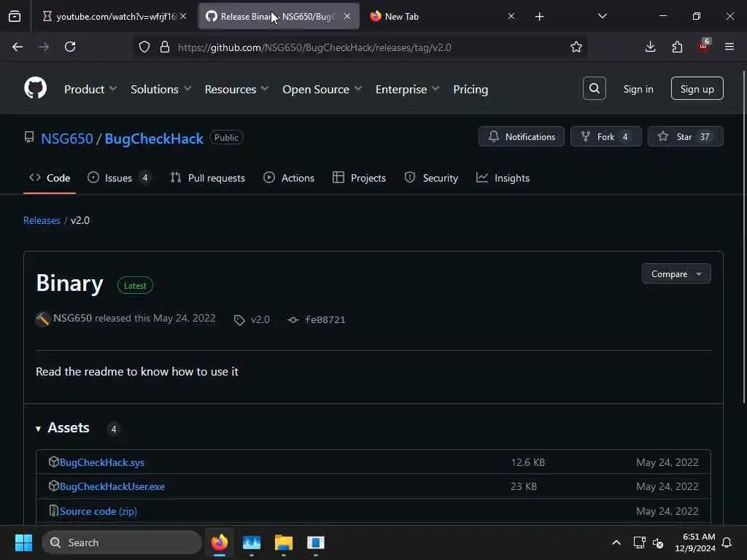Fork the BugCheckHack repository

(x=605, y=136)
